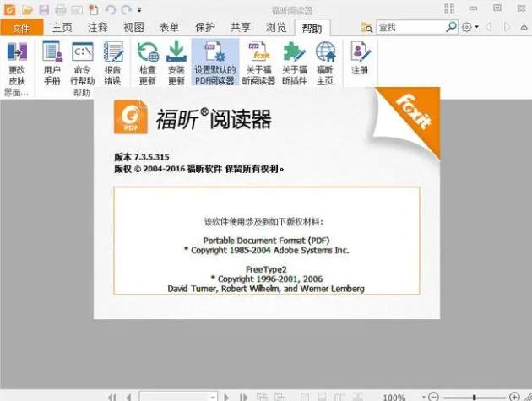Open the 100% zoom level dropdown
The width and height of the screenshot is (532, 401).
coord(424,397)
